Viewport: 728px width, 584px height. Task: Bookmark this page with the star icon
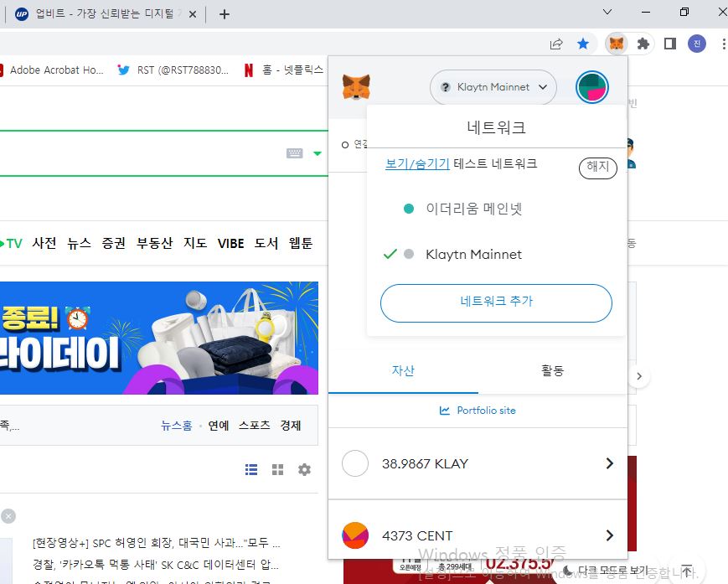583,44
